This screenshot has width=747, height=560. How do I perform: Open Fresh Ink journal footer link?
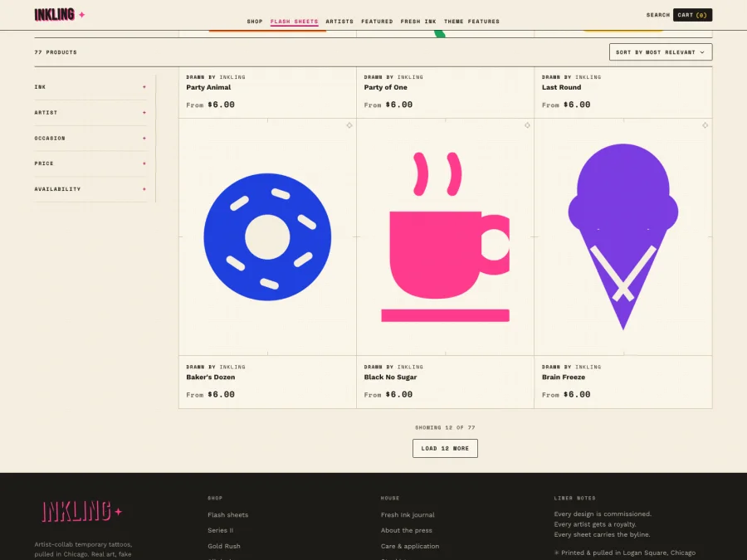[408, 514]
